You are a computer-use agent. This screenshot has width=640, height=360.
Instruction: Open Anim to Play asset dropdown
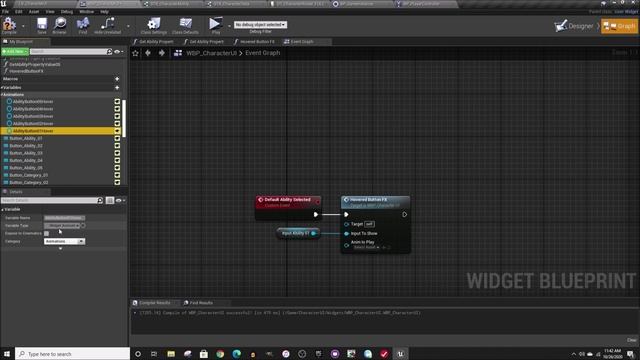pyautogui.click(x=366, y=247)
